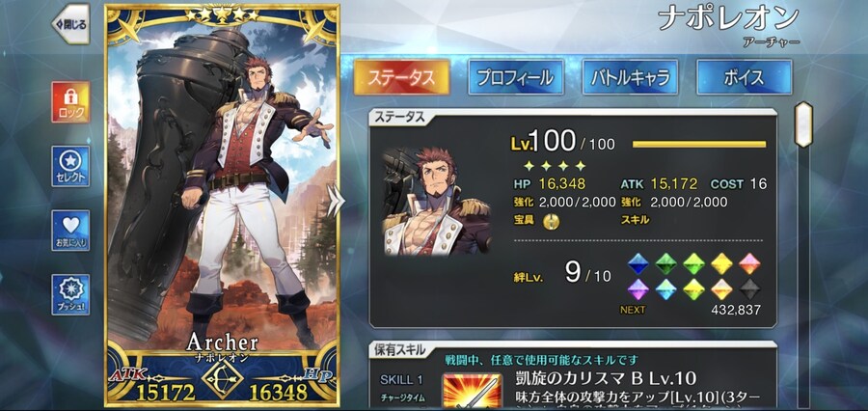Click Napoleon's status portrait thumbnail
Viewport: 868px width, 411px height.
(x=436, y=201)
